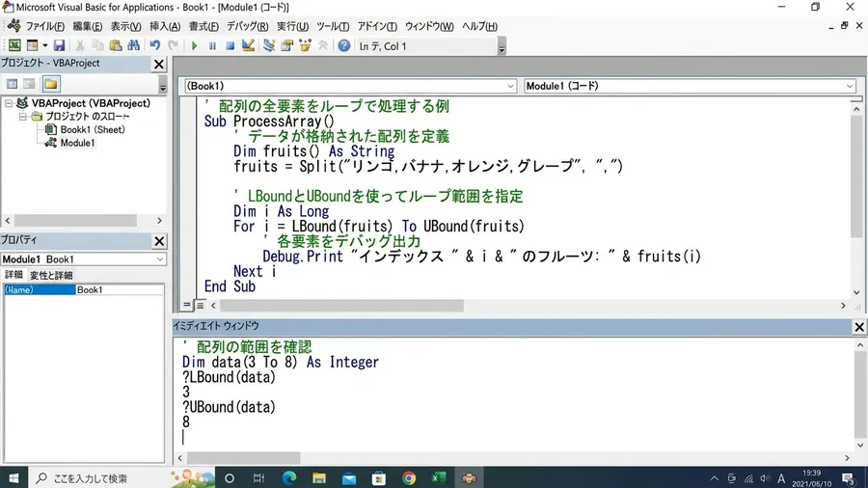Image resolution: width=868 pixels, height=488 pixels.
Task: Click the Reset stop icon
Action: pos(231,46)
